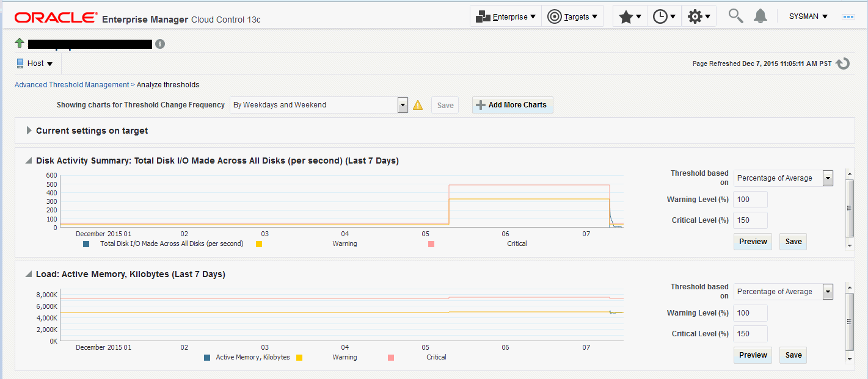
Task: Click 'Active Memory, Kilobytes' legend label
Action: (x=253, y=357)
